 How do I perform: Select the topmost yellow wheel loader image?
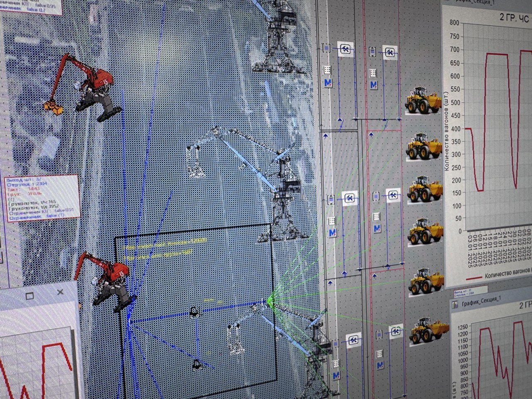423,101
